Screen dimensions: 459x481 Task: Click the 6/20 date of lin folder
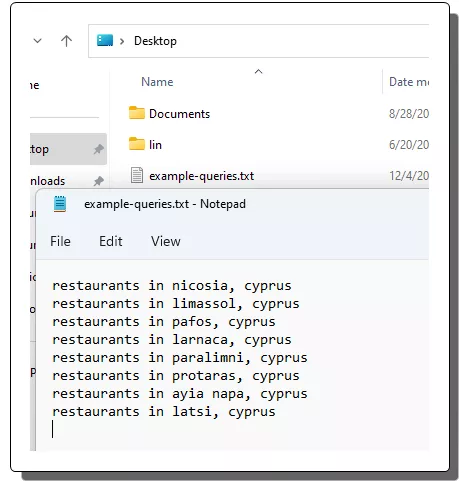click(x=409, y=145)
